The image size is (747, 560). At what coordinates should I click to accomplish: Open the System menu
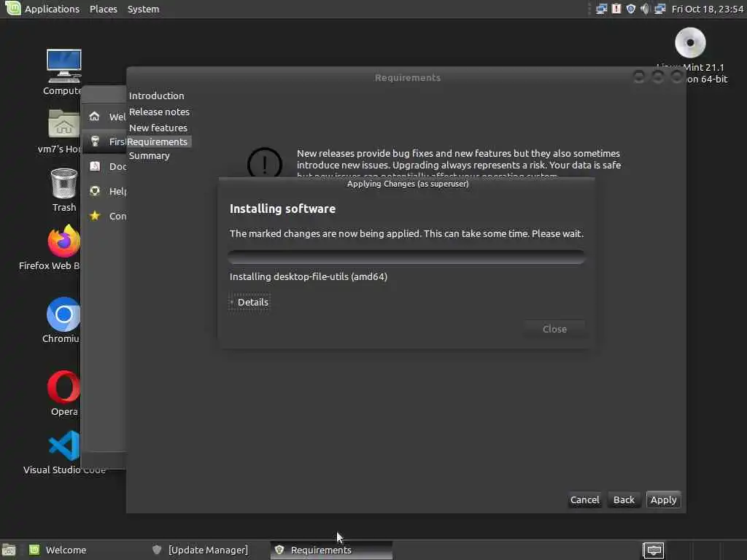(144, 9)
